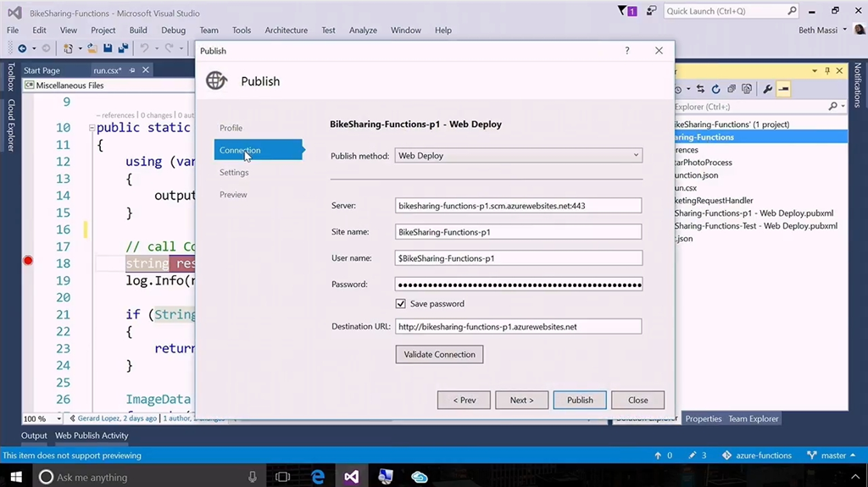Open Properties wrench icon in Solution Explorer

[x=768, y=89]
